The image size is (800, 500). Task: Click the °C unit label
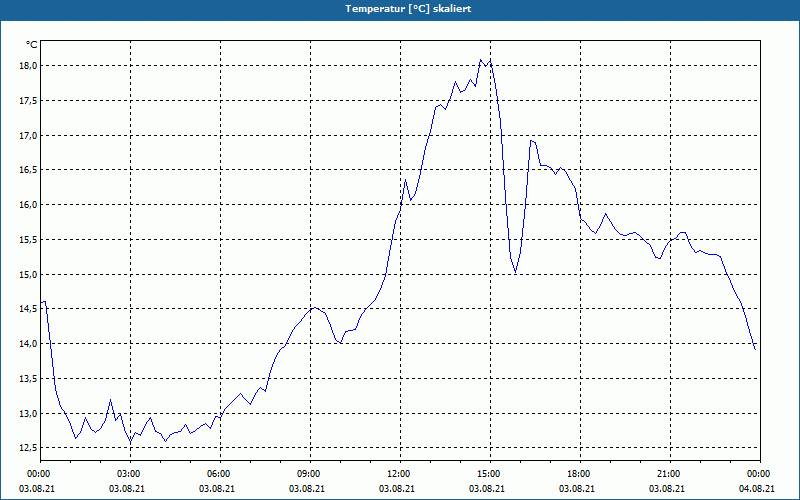(32, 45)
